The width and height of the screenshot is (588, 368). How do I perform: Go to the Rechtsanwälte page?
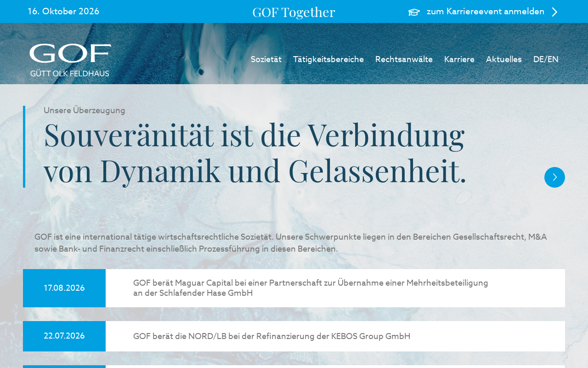(x=404, y=59)
